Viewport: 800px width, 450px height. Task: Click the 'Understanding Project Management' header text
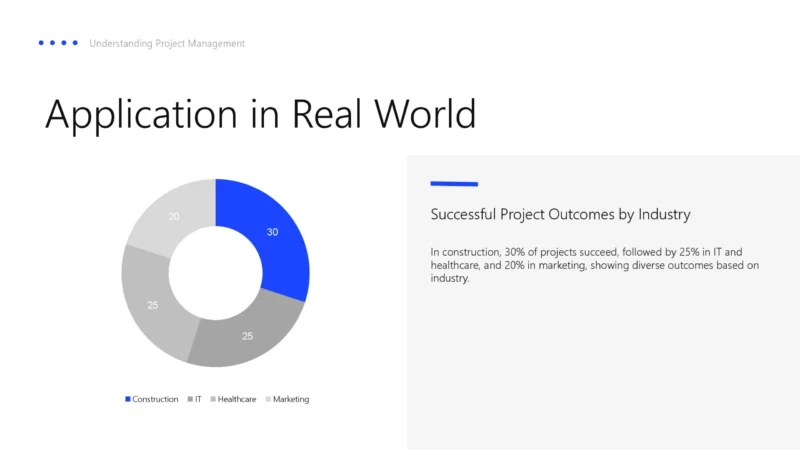[167, 43]
